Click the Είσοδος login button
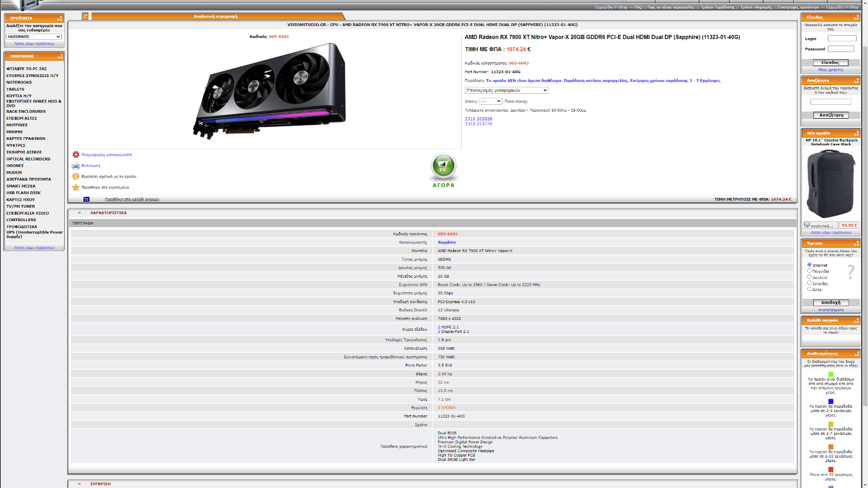 coord(831,62)
